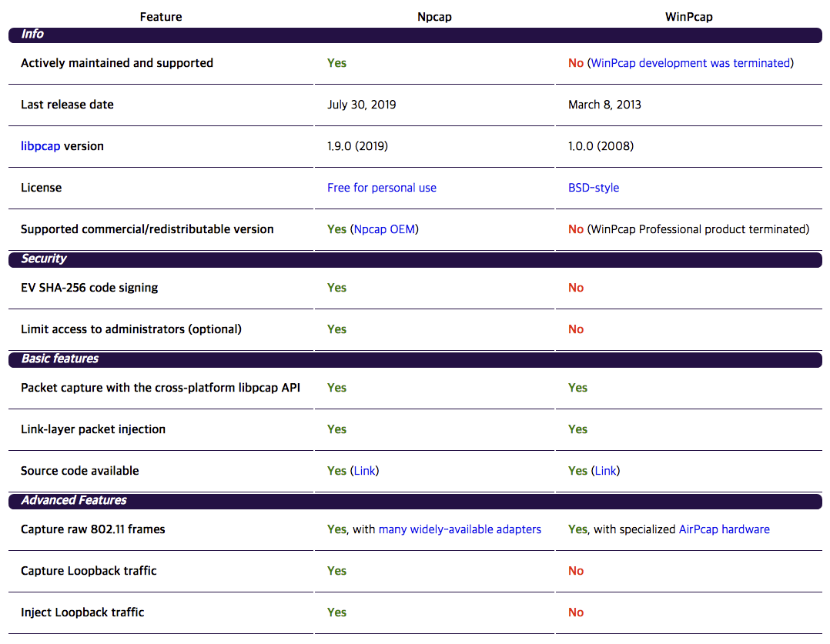The width and height of the screenshot is (830, 644).
Task: Click the '1.9.0 (2019)' version cell
Action: tap(357, 146)
